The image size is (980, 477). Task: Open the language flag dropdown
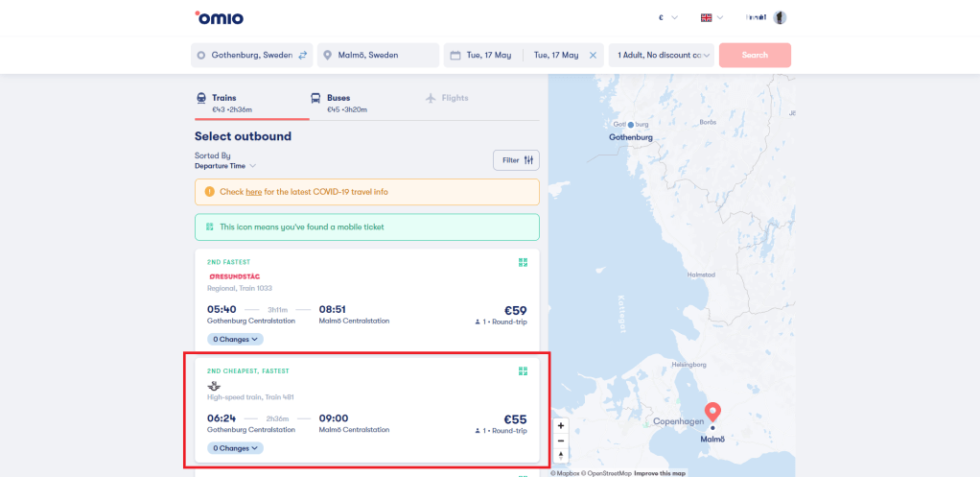[x=712, y=17]
